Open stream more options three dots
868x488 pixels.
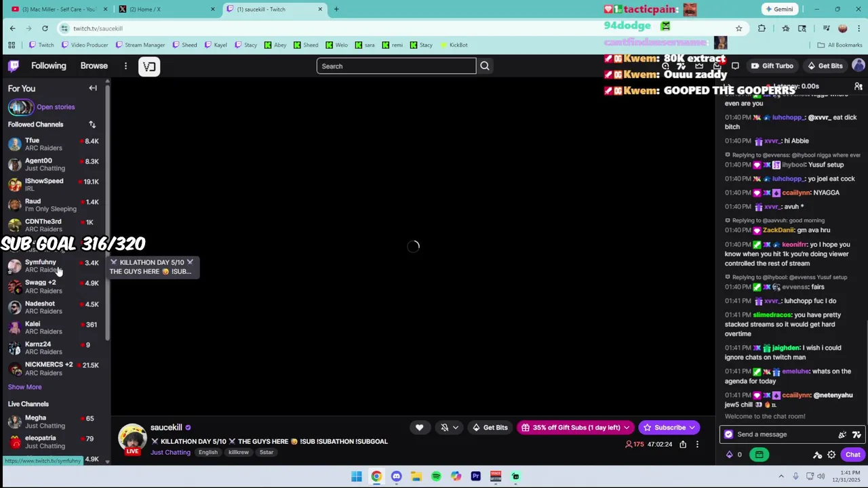(697, 445)
